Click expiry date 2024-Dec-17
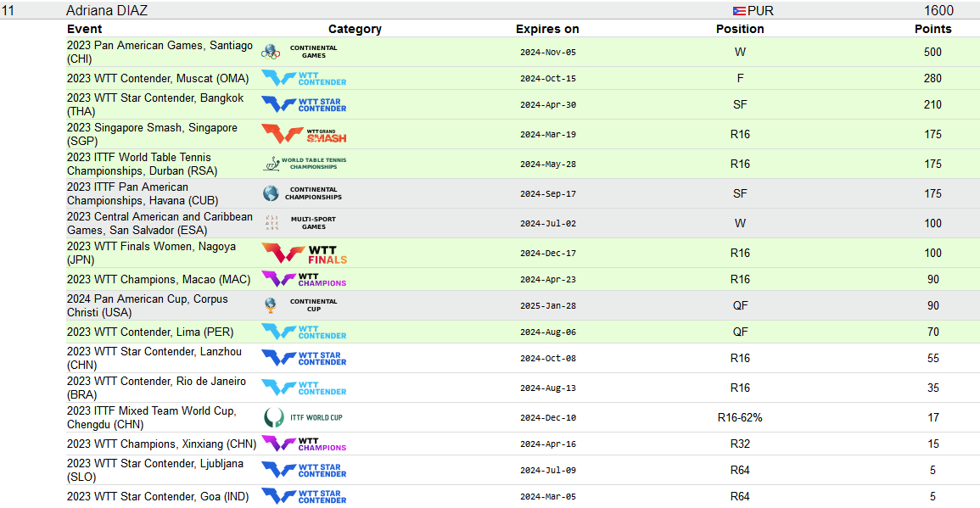This screenshot has width=980, height=508. (548, 254)
